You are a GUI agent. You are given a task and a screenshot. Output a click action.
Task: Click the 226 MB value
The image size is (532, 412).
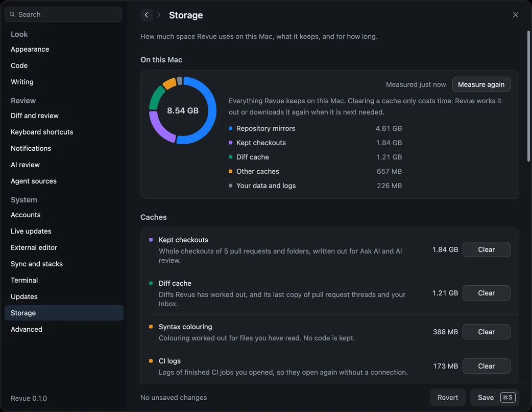[x=389, y=186]
